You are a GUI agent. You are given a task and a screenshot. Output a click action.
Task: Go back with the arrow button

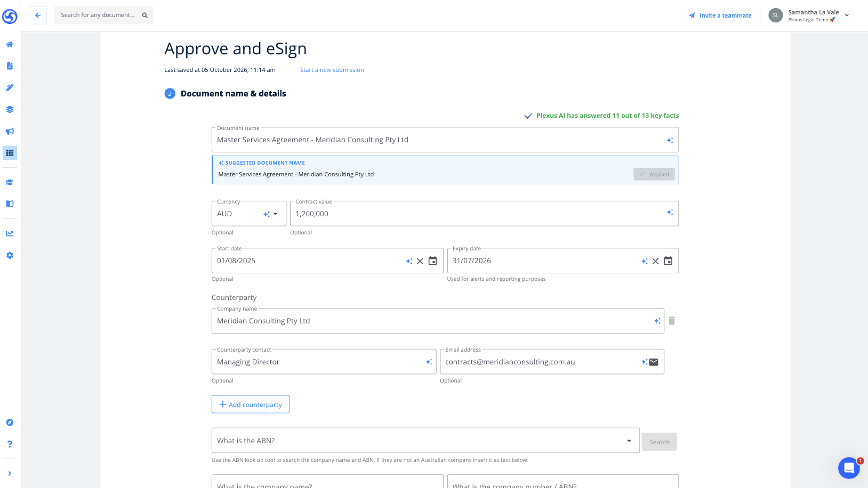coord(38,15)
